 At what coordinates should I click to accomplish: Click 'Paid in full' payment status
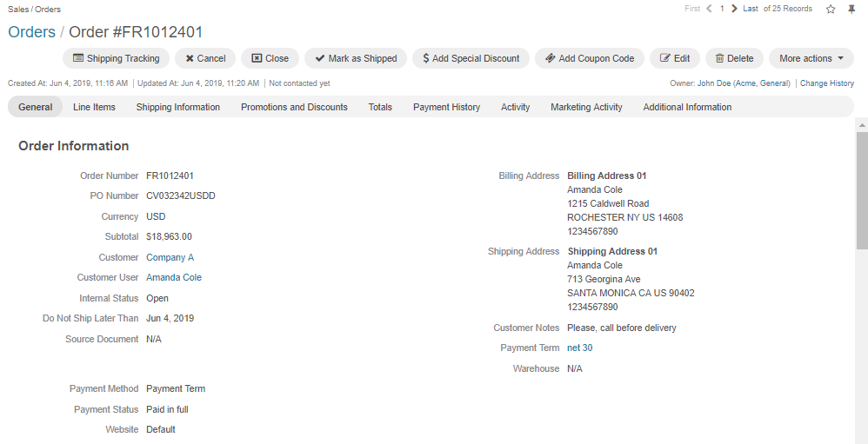pyautogui.click(x=167, y=410)
